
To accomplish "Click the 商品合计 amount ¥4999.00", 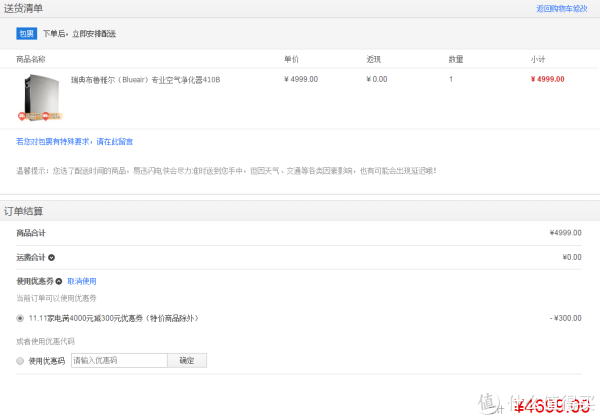I will [x=565, y=233].
